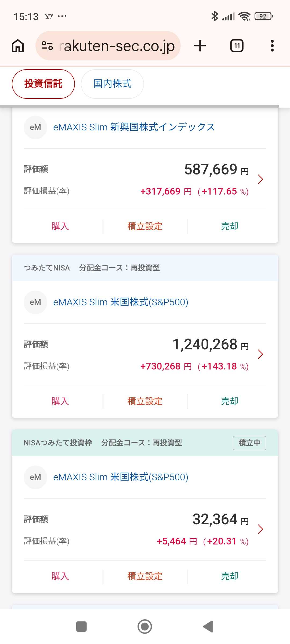Expand details arrow for 1,240,268円 holding
Viewport: 290px width, 644px height.
pos(260,354)
